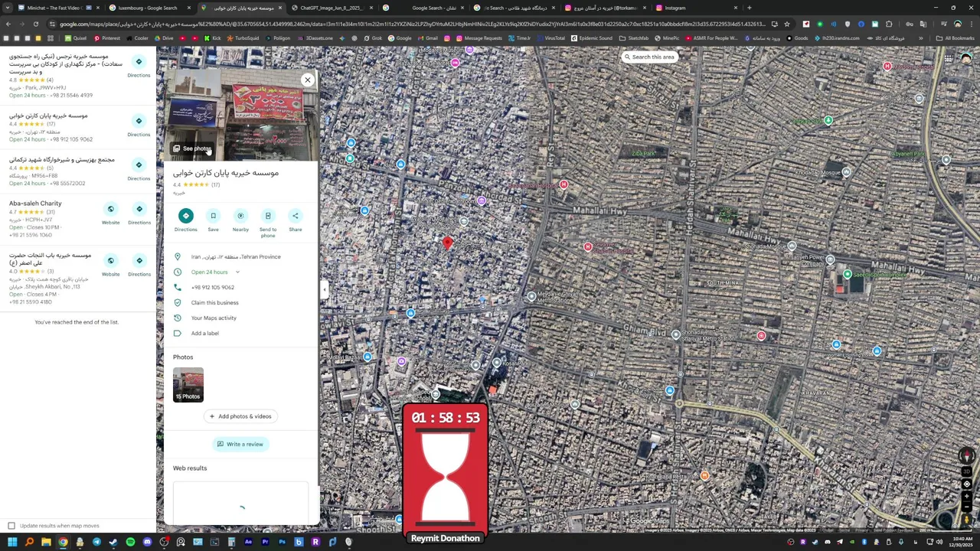Open the TurboSquid bookmark
This screenshot has height=551, width=980.
pyautogui.click(x=244, y=38)
